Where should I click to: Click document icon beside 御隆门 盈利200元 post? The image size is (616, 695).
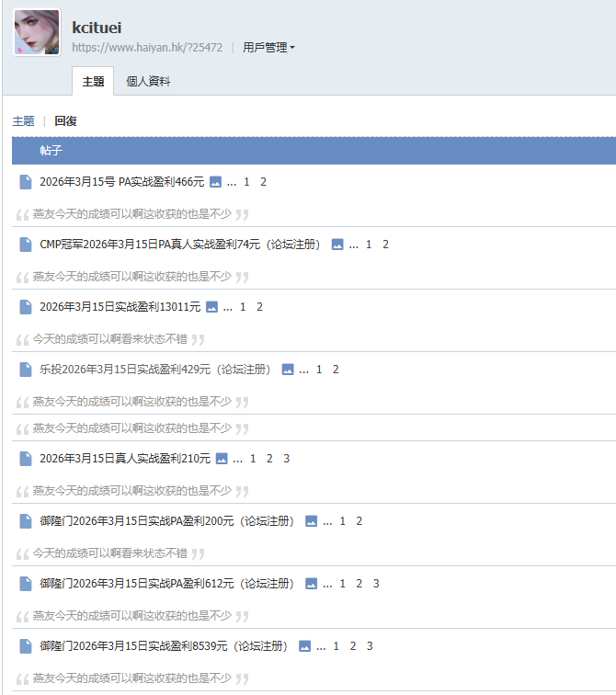click(x=26, y=521)
